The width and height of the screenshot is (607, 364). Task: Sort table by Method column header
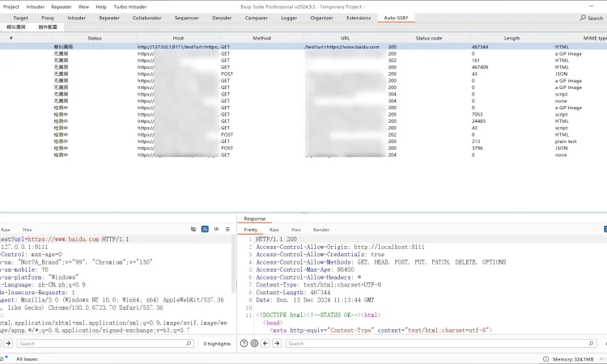tap(261, 38)
